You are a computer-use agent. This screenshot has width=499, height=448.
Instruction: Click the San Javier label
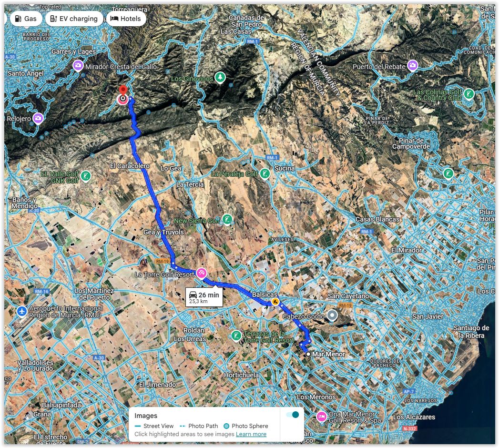pos(428,316)
